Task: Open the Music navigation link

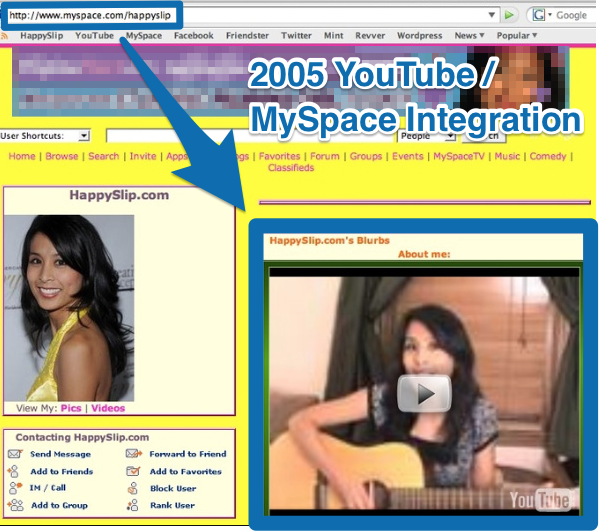Action: [x=507, y=156]
